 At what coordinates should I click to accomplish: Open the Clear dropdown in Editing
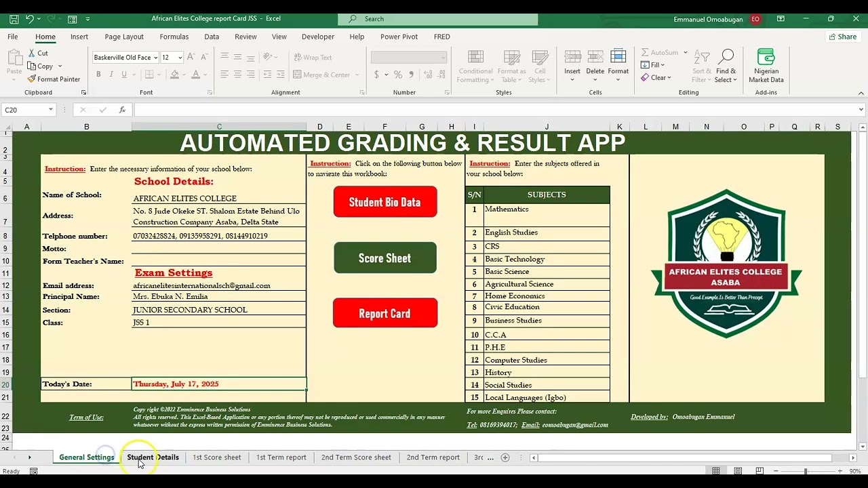coord(656,77)
